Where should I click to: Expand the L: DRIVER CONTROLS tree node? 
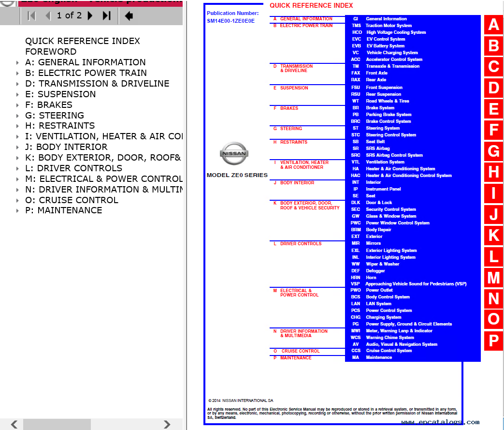pyautogui.click(x=17, y=168)
